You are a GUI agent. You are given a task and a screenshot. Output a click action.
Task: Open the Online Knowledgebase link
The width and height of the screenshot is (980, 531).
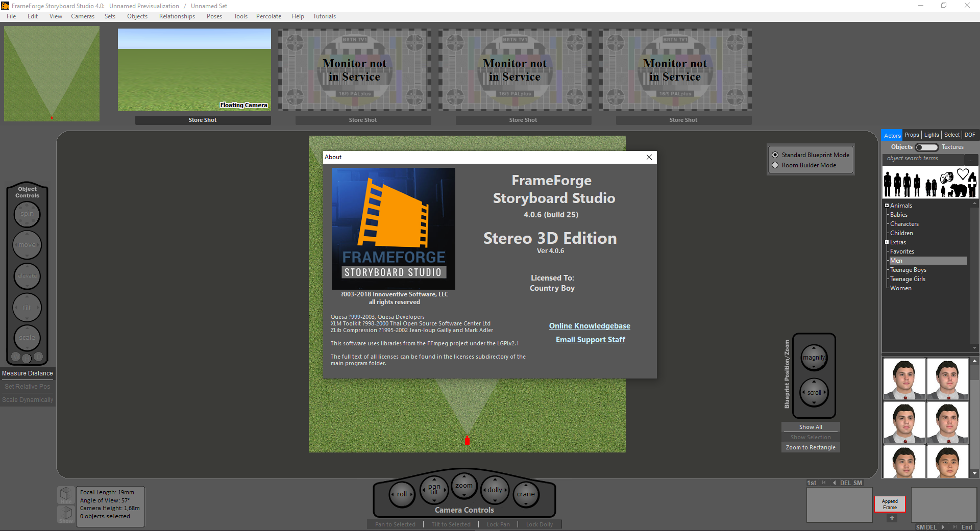click(590, 326)
